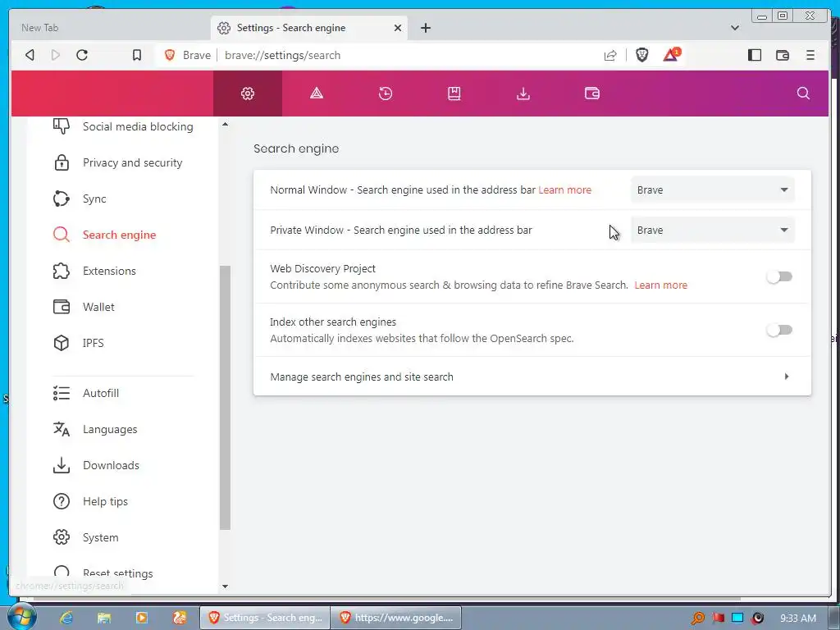Open Extensions settings
This screenshot has width=840, height=630.
pos(94,271)
